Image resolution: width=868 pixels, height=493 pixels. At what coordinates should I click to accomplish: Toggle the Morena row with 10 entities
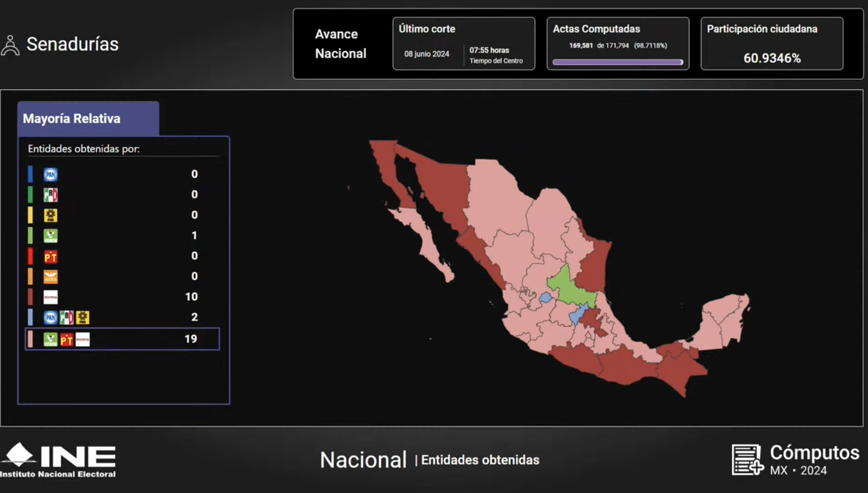(x=122, y=297)
